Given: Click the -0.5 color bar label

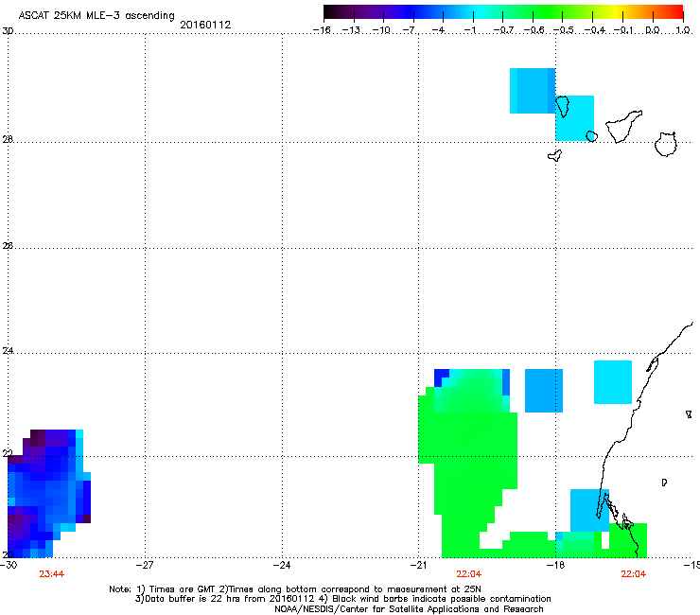Looking at the screenshot, I should (564, 30).
